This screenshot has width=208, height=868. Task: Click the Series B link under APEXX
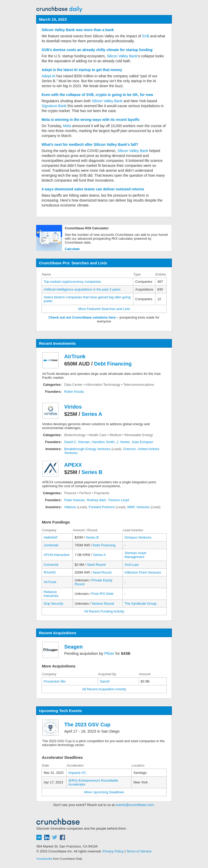tap(92, 472)
